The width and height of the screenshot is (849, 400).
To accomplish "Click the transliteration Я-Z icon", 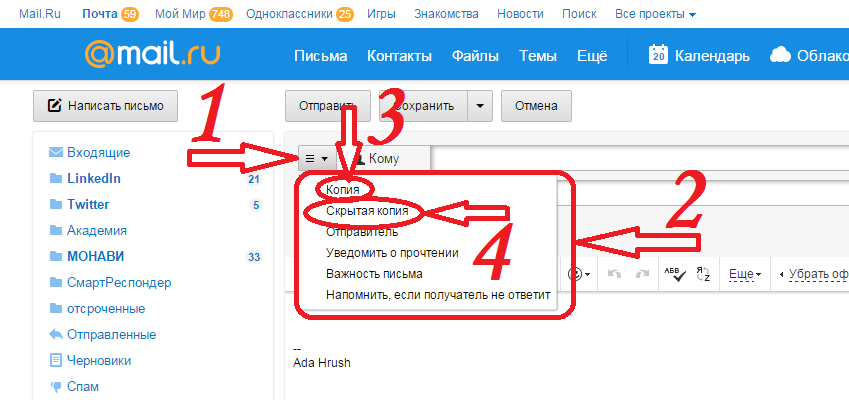I will tap(703, 274).
